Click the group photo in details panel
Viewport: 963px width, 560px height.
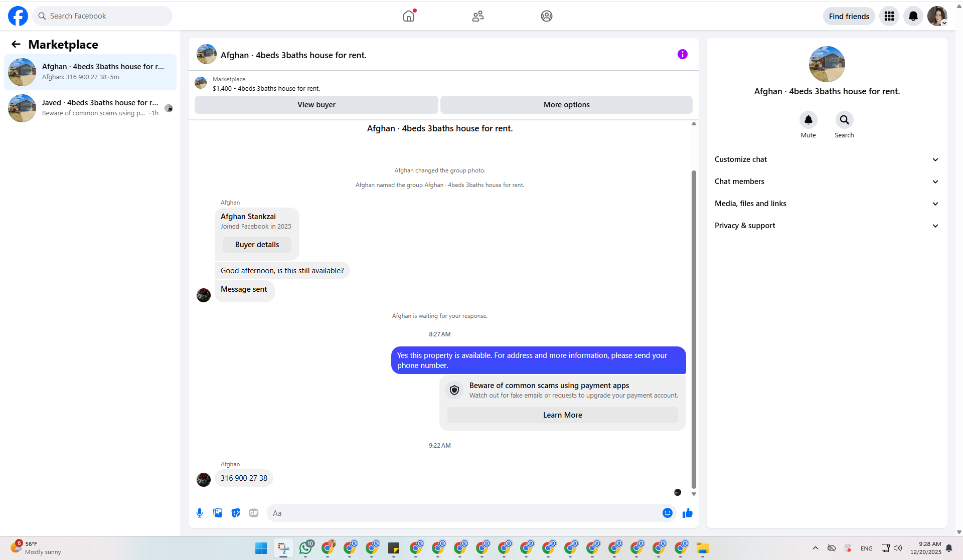tap(827, 64)
